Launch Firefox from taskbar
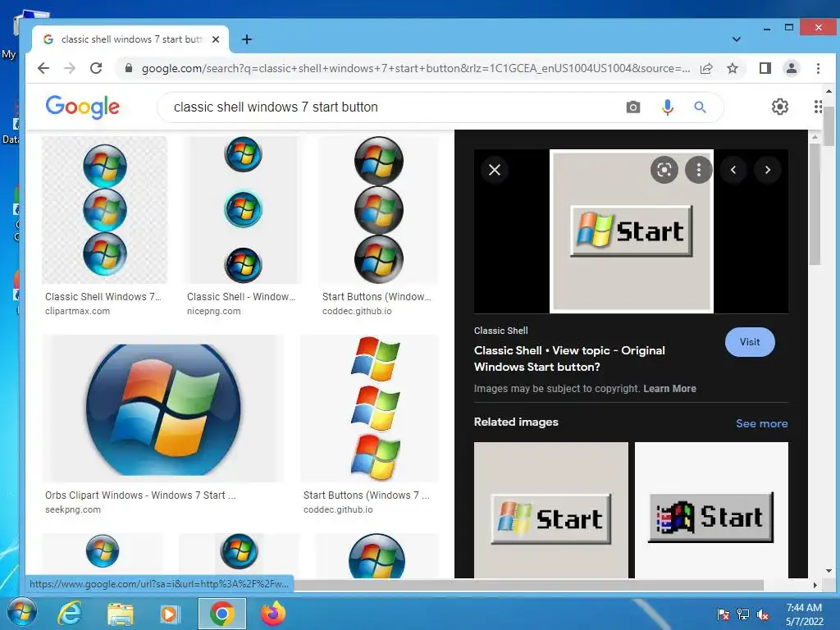This screenshot has width=840, height=630. tap(273, 614)
